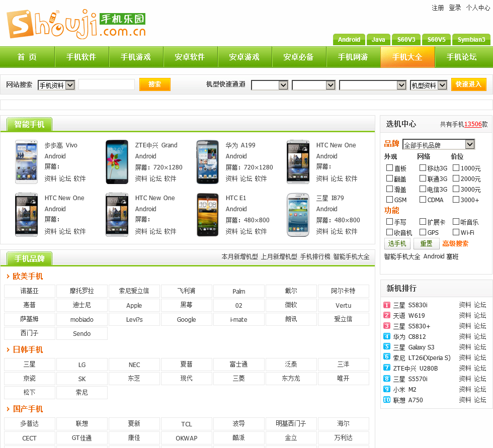Enable the 移动3G checkbox
Viewport: 493px width, 448px height.
[x=423, y=168]
